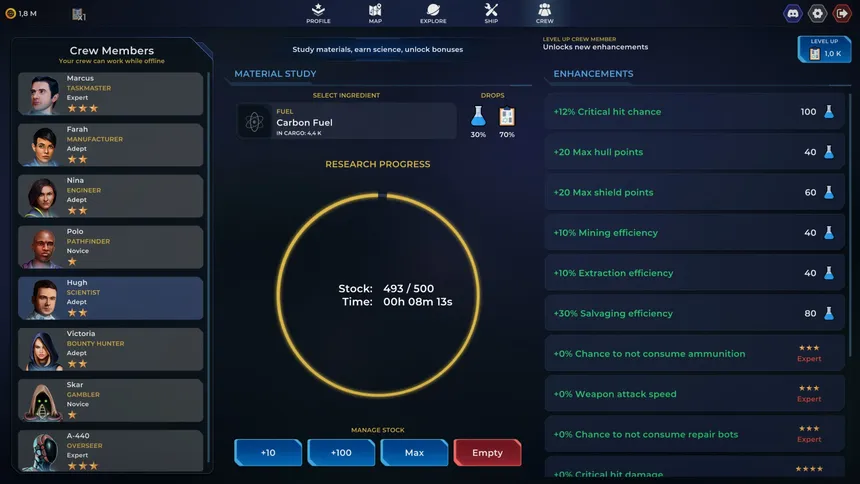Open the Crew tab
860x484 pixels.
click(545, 13)
